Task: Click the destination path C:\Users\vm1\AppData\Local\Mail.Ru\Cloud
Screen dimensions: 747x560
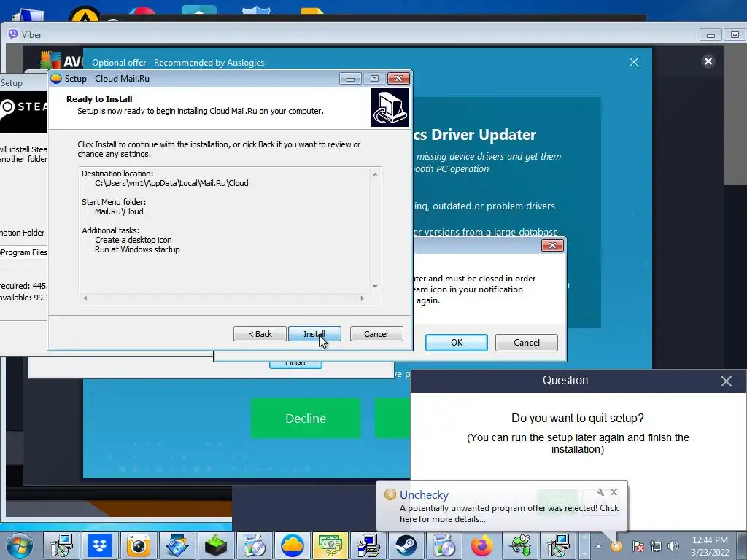Action: (x=171, y=183)
